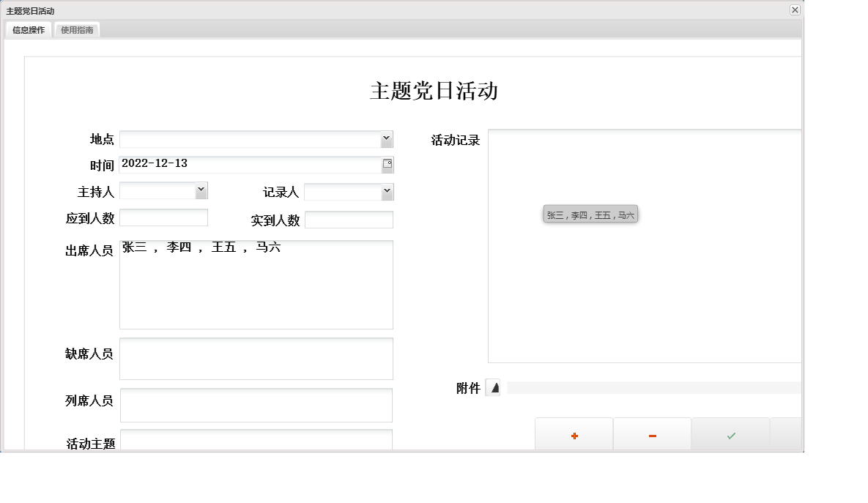Screen dimensions: 868x503
Task: Click the attachment upload triangle icon next to 附件
Action: pyautogui.click(x=494, y=388)
